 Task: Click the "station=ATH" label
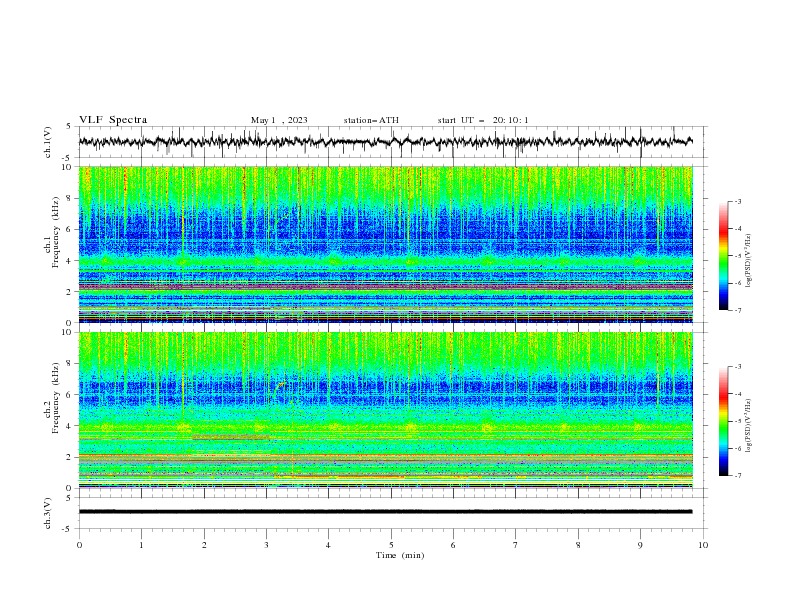(371, 120)
